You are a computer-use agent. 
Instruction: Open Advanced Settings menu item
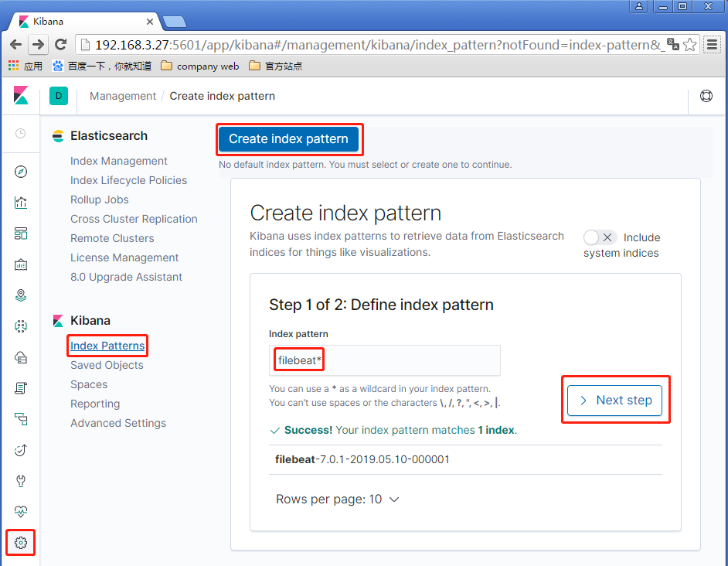[118, 423]
